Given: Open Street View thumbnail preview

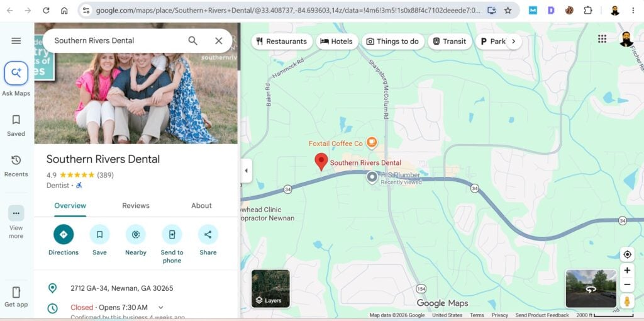Looking at the screenshot, I should pyautogui.click(x=591, y=288).
